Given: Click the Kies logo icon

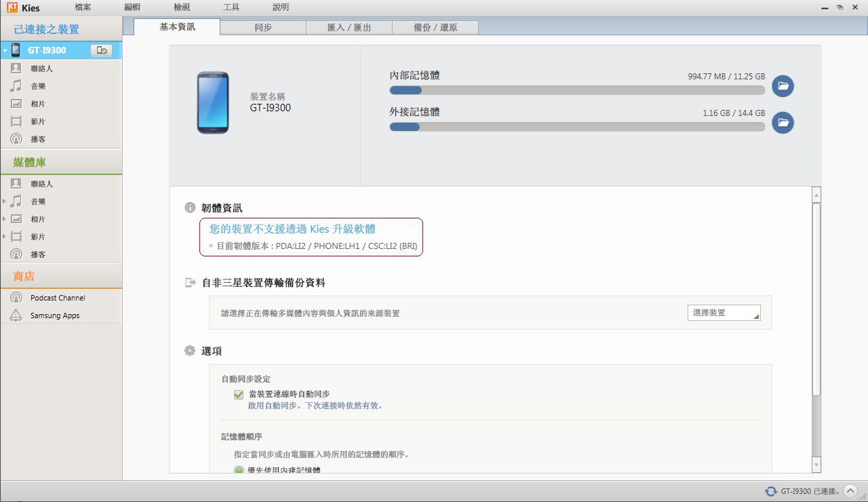Looking at the screenshot, I should [x=12, y=7].
